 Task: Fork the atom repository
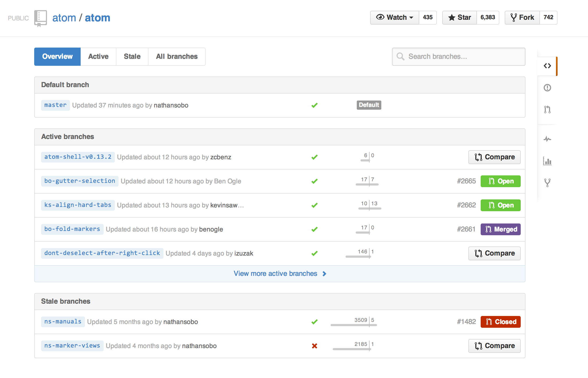(522, 18)
